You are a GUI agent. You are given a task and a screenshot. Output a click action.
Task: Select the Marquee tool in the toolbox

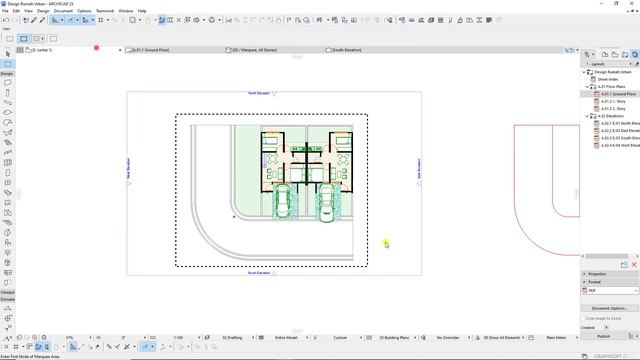8,64
